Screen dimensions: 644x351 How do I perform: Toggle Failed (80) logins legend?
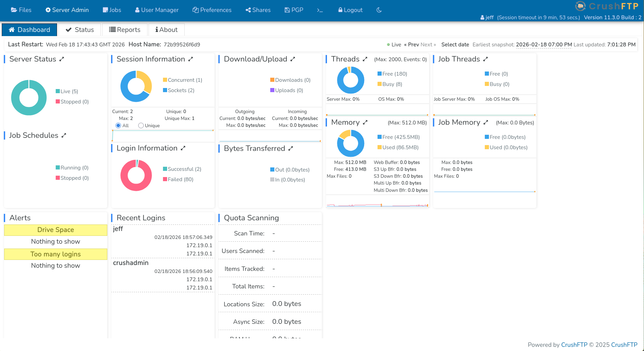[178, 179]
